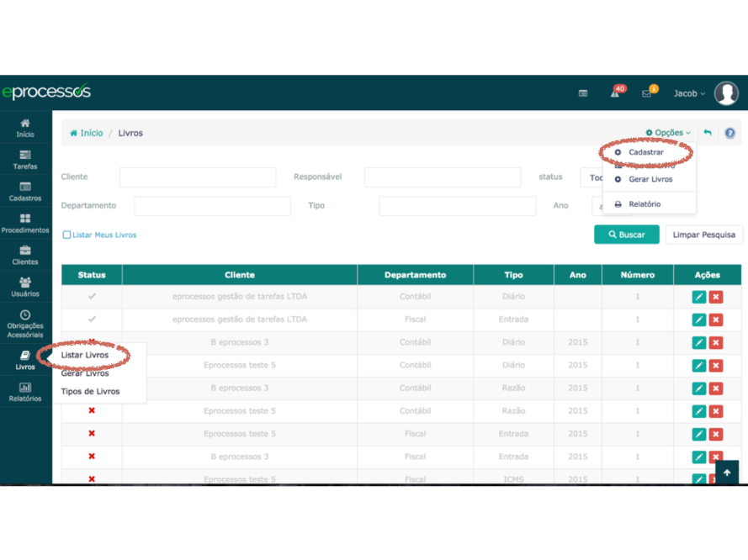Click the back arrow icon beside Opções
This screenshot has height=560, width=748.
[x=708, y=133]
